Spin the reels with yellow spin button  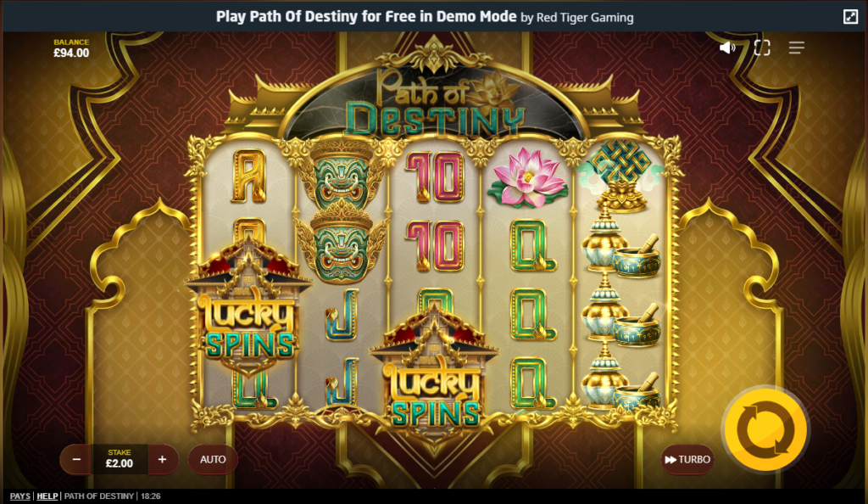point(766,429)
